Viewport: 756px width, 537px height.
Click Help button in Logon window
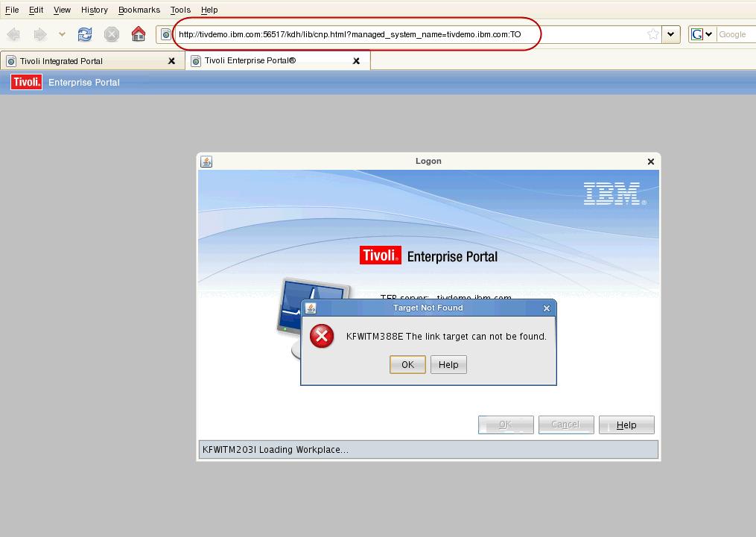click(x=626, y=425)
